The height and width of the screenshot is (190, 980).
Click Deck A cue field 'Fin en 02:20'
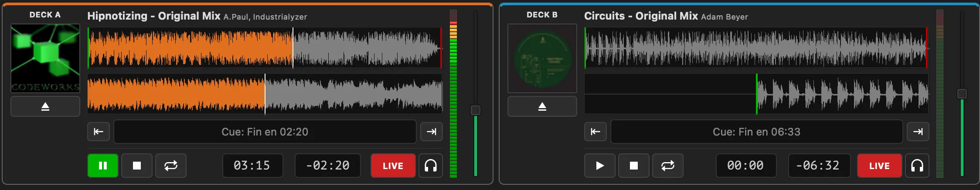click(265, 132)
